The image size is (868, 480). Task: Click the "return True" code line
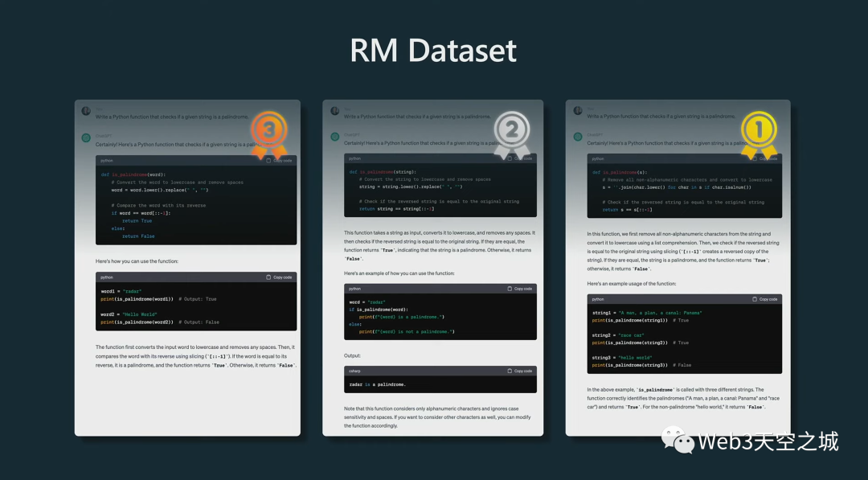point(137,221)
